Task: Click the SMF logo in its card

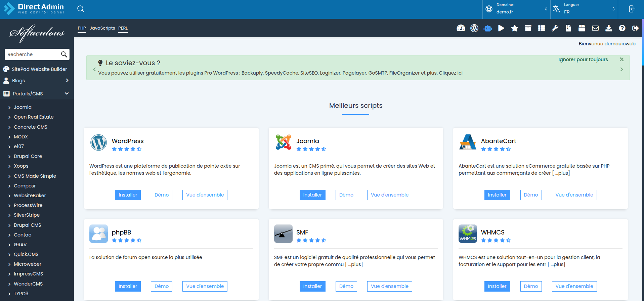Action: coord(283,233)
